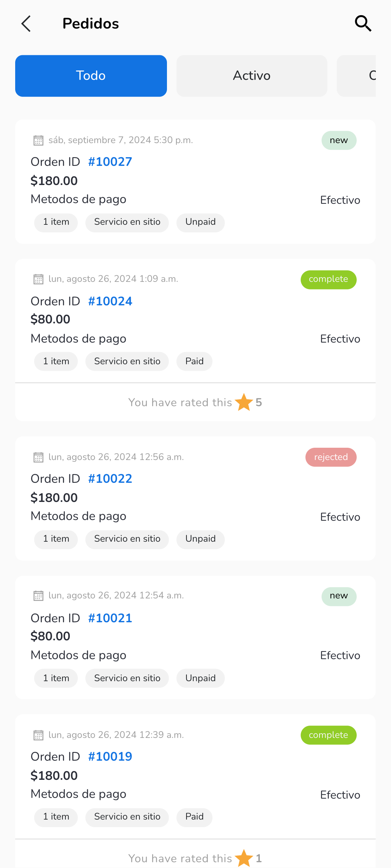Tap the Unpaid chip on order #10027

coord(201,222)
